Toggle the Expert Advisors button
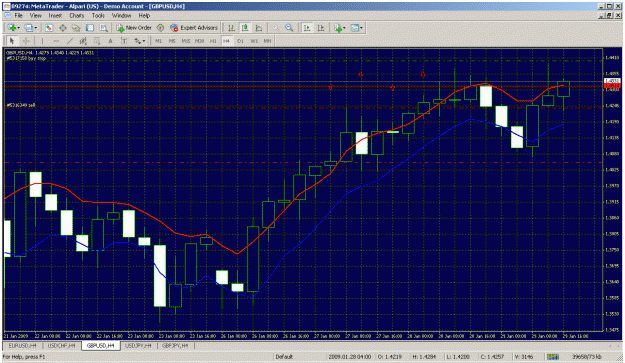This screenshot has height=363, width=625. point(194,28)
